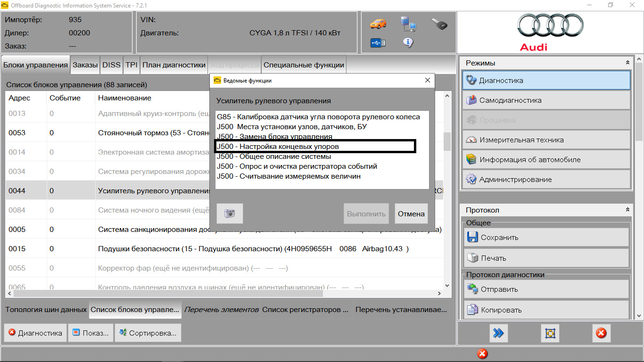
Task: Sort list by Событие column header
Action: pos(70,98)
